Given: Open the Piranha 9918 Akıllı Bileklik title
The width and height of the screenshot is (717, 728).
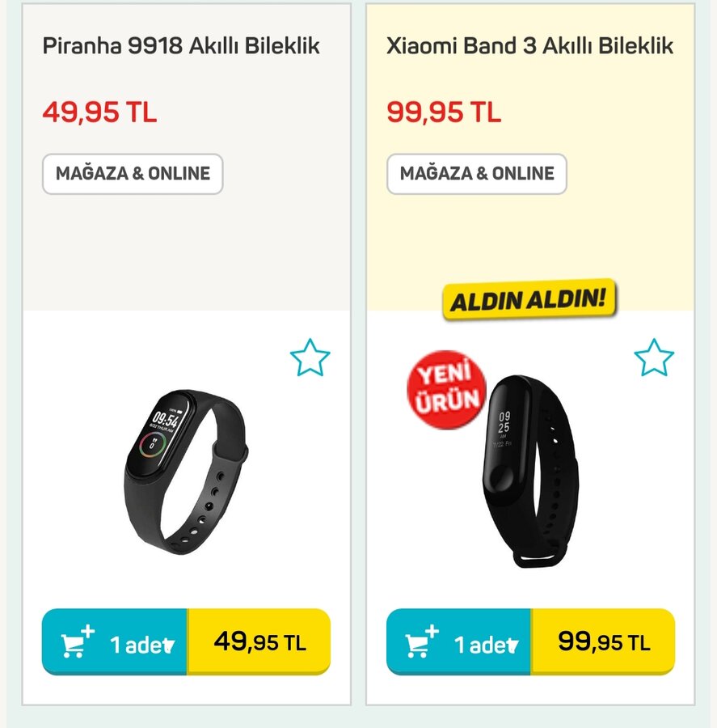Looking at the screenshot, I should click(x=181, y=46).
